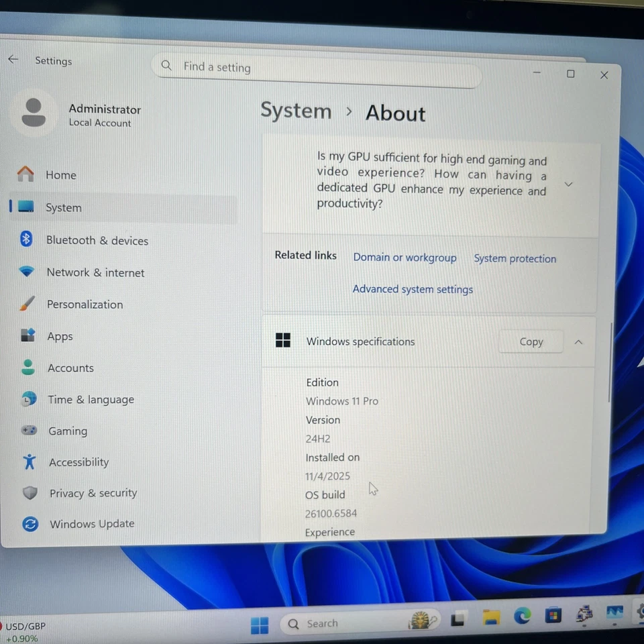Select the Windows 11 Pro edition text
Image resolution: width=644 pixels, height=644 pixels.
(341, 401)
